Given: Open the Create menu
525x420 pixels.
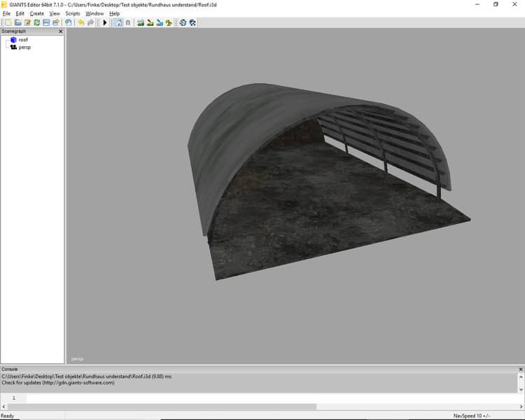Looking at the screenshot, I should [x=36, y=13].
